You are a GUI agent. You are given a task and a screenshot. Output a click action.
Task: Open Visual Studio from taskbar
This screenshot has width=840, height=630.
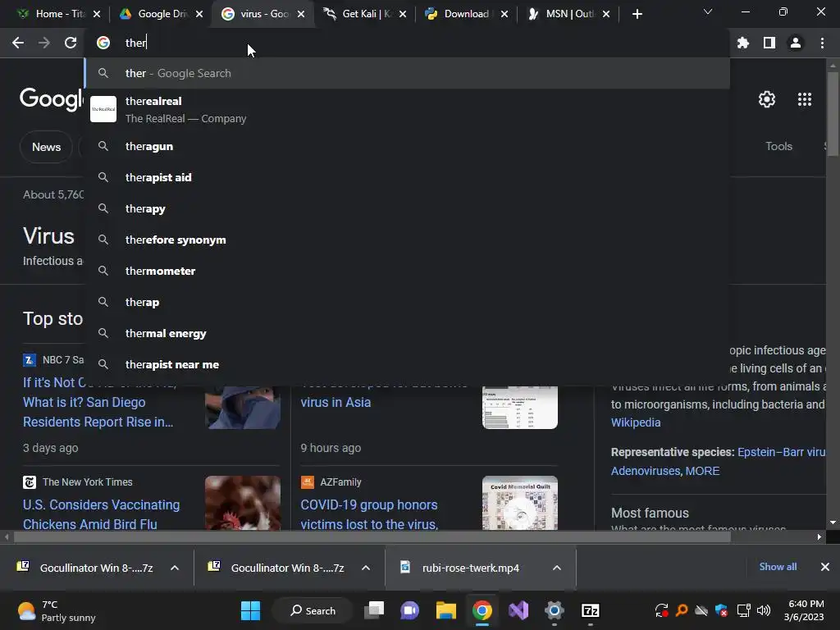518,610
